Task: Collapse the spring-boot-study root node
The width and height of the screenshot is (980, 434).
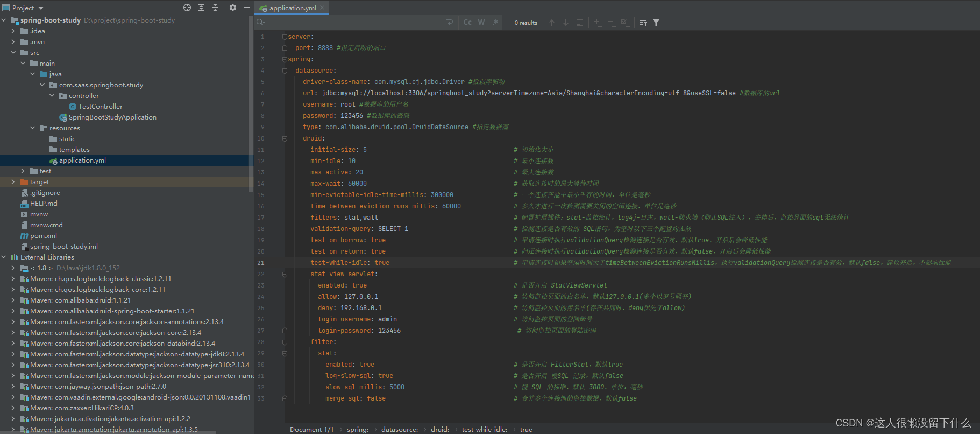Action: (x=4, y=20)
